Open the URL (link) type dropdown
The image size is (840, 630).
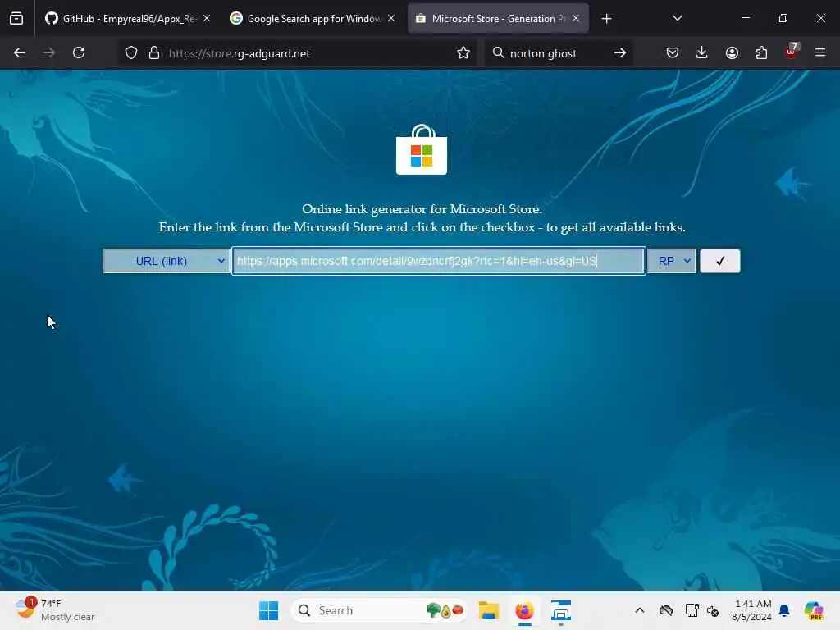(167, 261)
